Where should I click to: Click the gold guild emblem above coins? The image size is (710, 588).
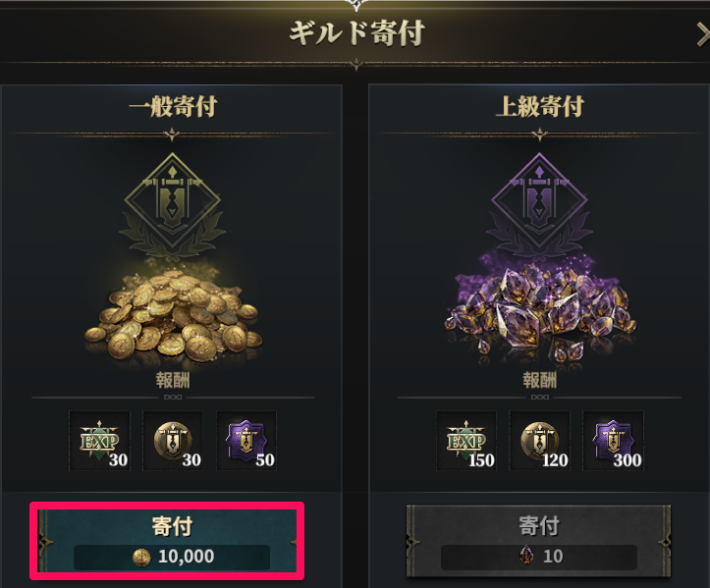pos(173,201)
